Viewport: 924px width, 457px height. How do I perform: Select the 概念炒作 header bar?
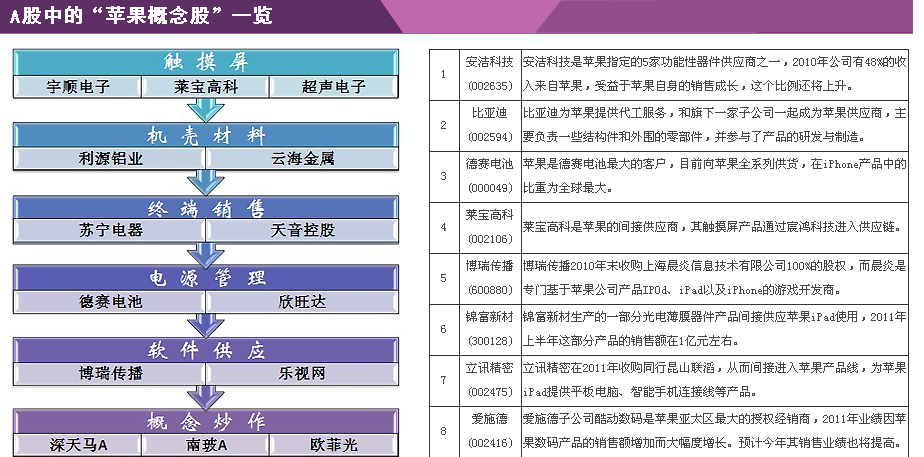pos(206,422)
